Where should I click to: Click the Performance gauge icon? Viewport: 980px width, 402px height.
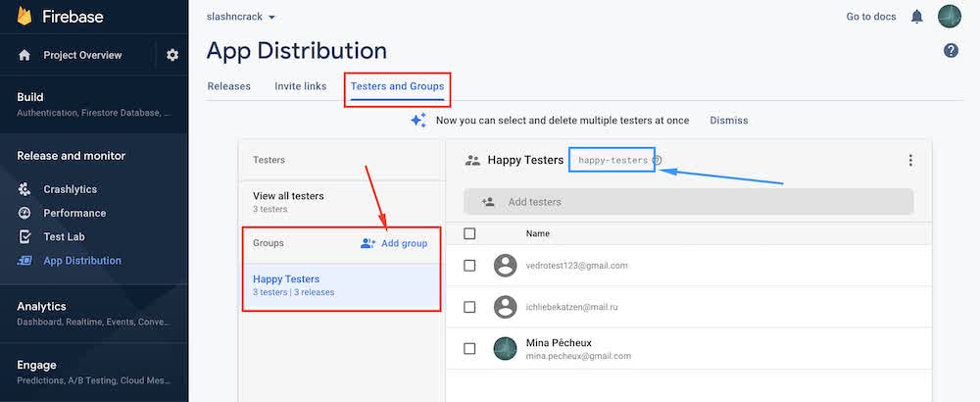click(24, 213)
